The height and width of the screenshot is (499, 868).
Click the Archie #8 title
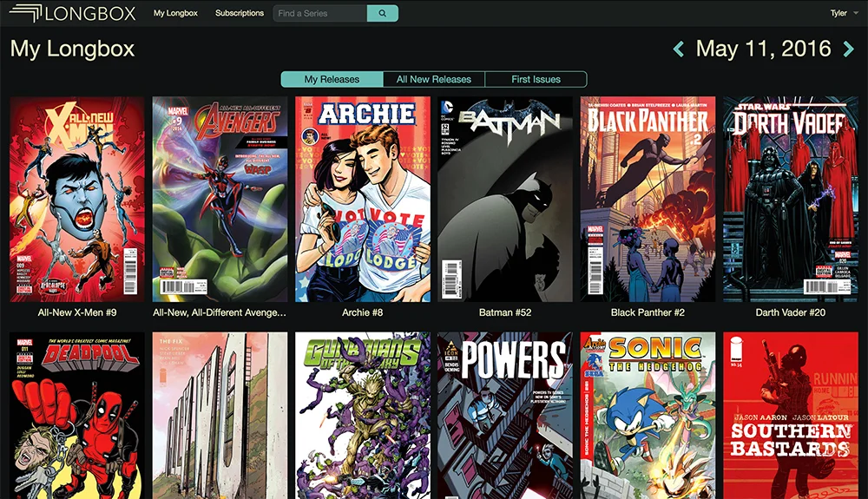tap(363, 312)
